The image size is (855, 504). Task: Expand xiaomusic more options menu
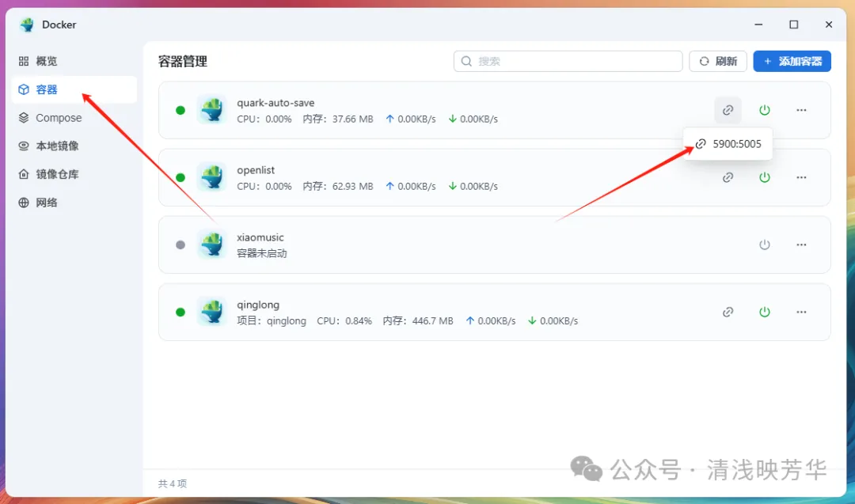(x=801, y=244)
